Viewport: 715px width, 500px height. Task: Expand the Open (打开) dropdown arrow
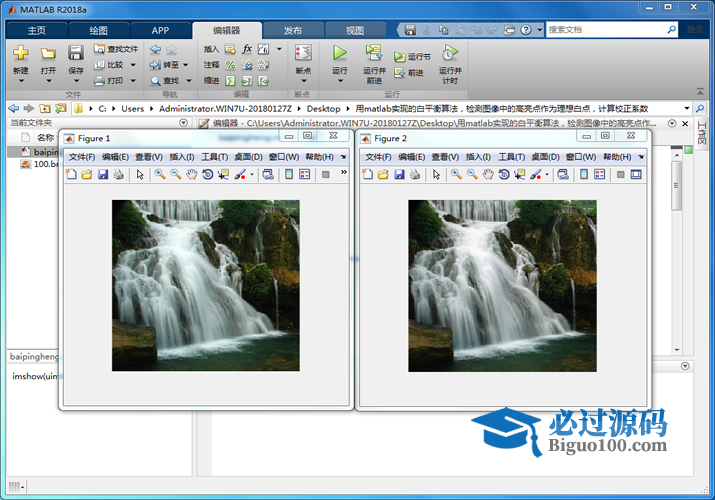coord(49,81)
